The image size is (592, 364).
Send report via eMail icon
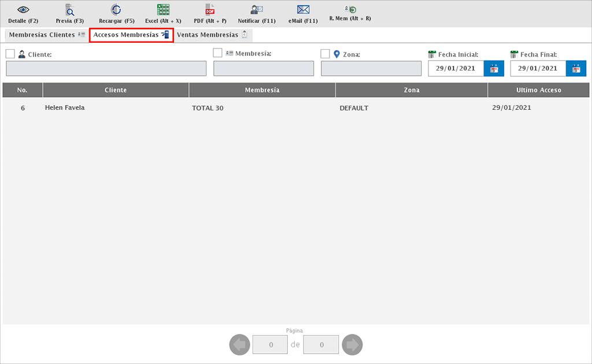(303, 10)
